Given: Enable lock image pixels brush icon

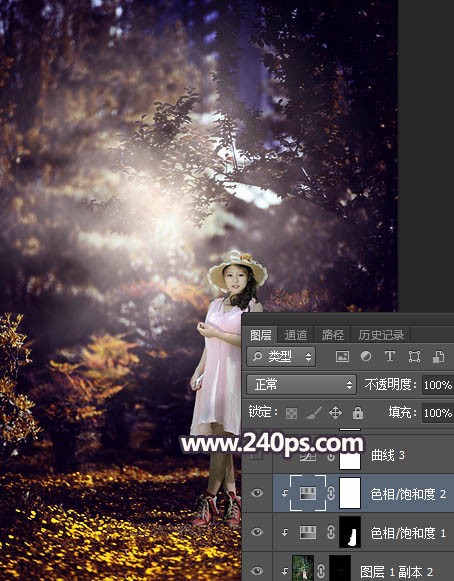Looking at the screenshot, I should 314,413.
